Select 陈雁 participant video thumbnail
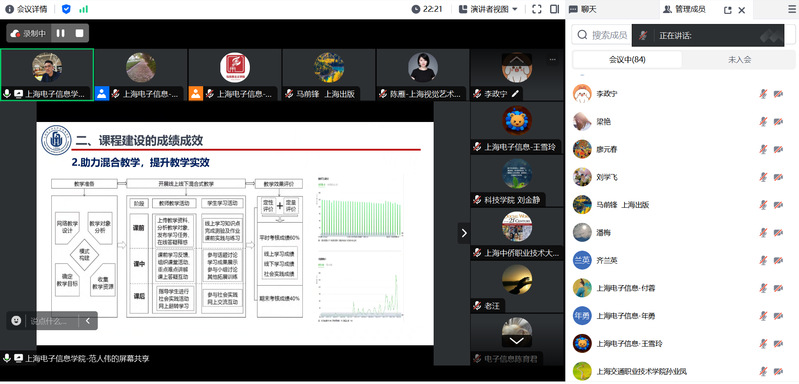 click(423, 74)
